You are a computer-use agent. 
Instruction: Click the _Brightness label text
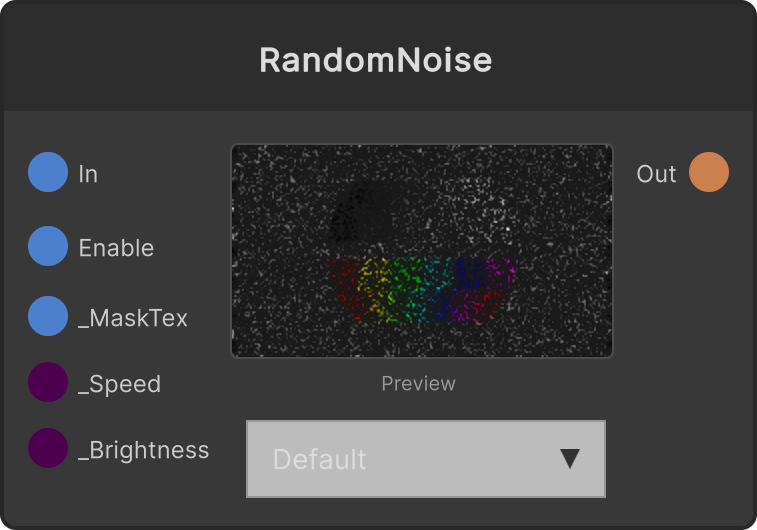(144, 450)
